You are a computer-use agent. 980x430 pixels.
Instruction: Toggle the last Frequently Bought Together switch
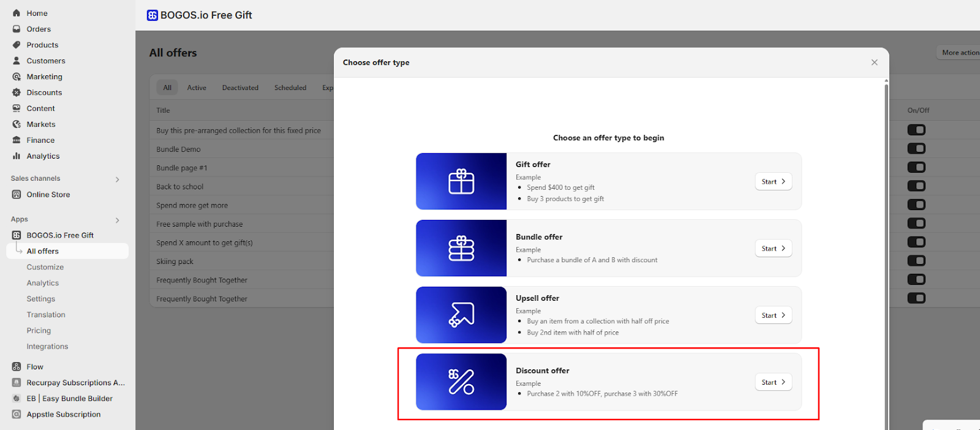point(916,298)
